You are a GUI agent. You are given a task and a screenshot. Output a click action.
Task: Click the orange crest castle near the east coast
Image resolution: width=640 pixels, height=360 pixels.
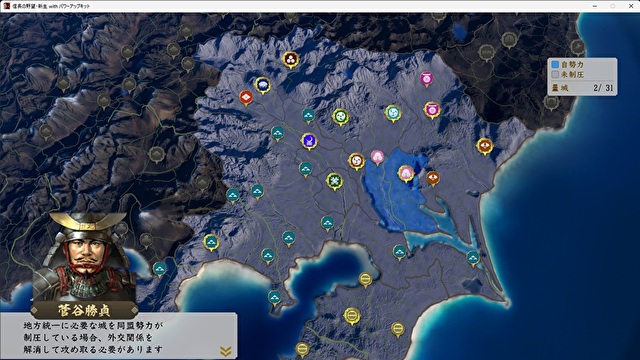tap(484, 146)
